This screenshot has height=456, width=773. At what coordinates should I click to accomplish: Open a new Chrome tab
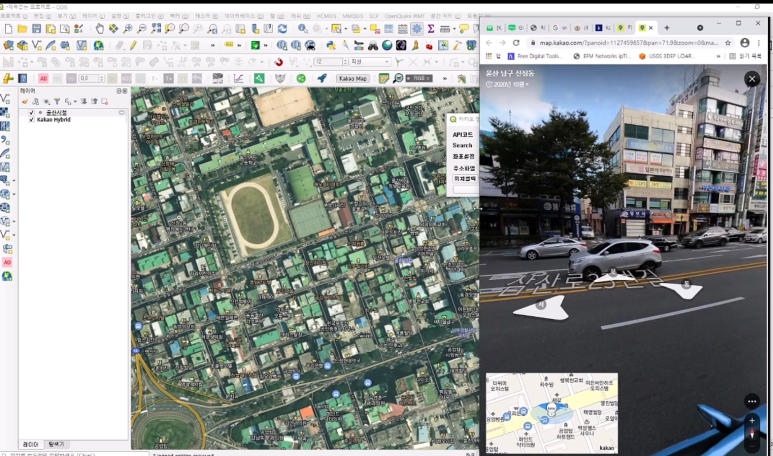pos(667,28)
